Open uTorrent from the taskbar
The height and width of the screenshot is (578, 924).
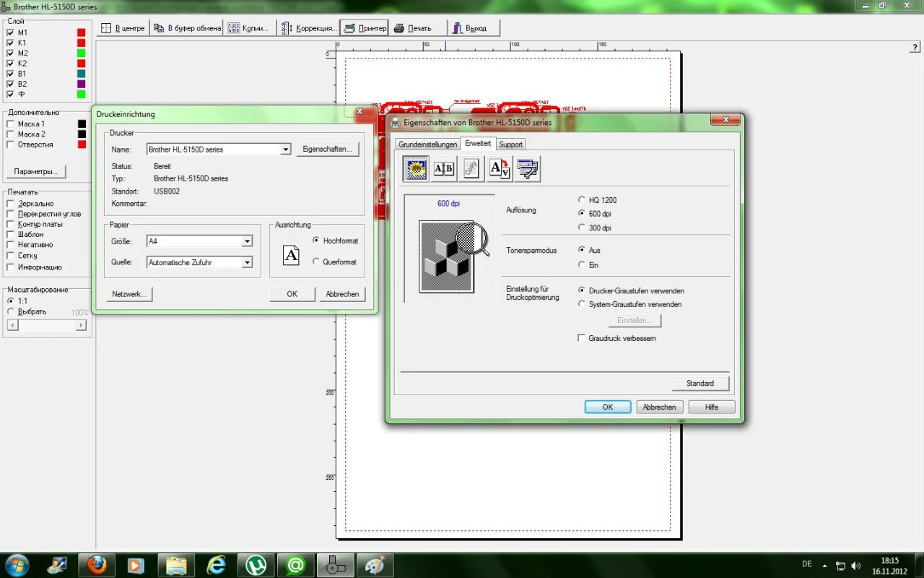click(256, 564)
